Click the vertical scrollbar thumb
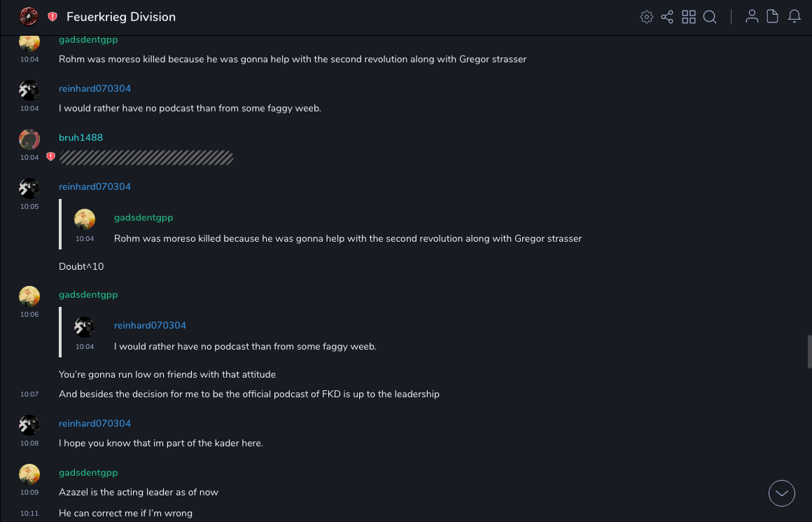This screenshot has height=522, width=812. click(809, 351)
